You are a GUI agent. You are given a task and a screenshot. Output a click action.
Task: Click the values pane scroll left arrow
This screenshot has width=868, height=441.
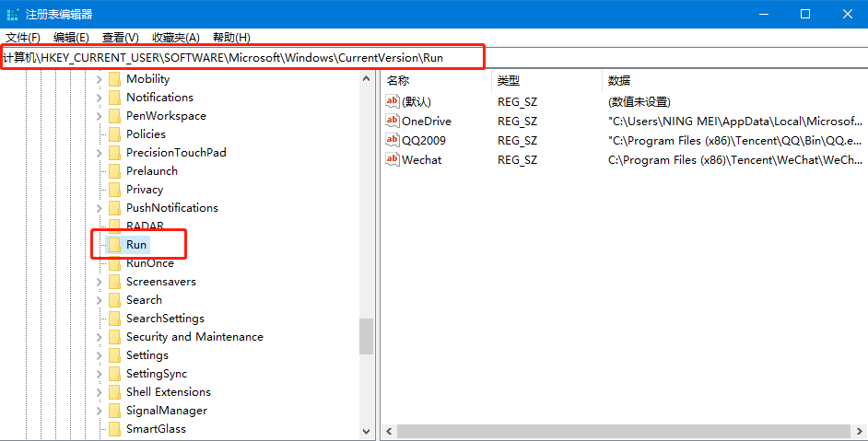(389, 431)
